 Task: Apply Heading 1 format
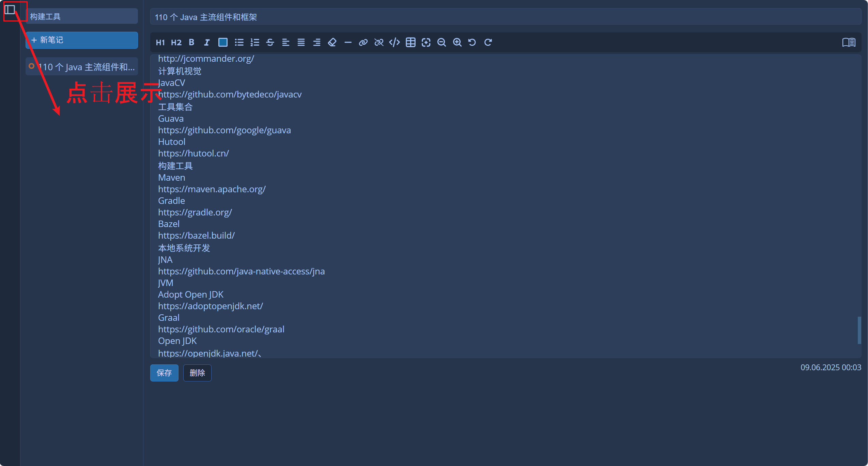[160, 42]
